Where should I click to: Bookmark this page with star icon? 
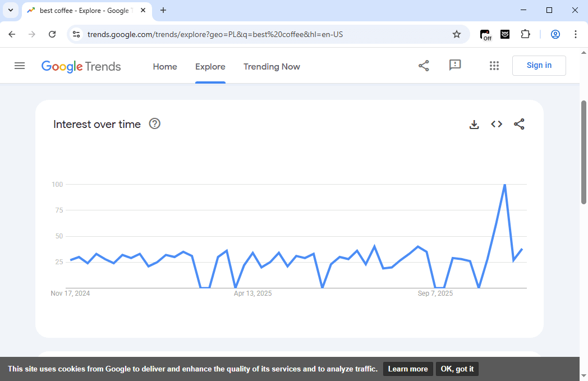click(x=457, y=34)
